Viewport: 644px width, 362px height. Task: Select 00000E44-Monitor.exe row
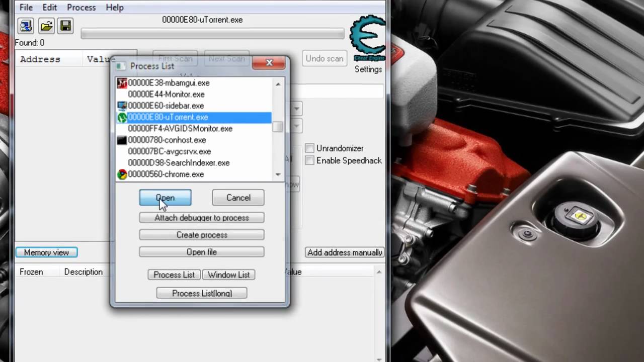tap(194, 95)
